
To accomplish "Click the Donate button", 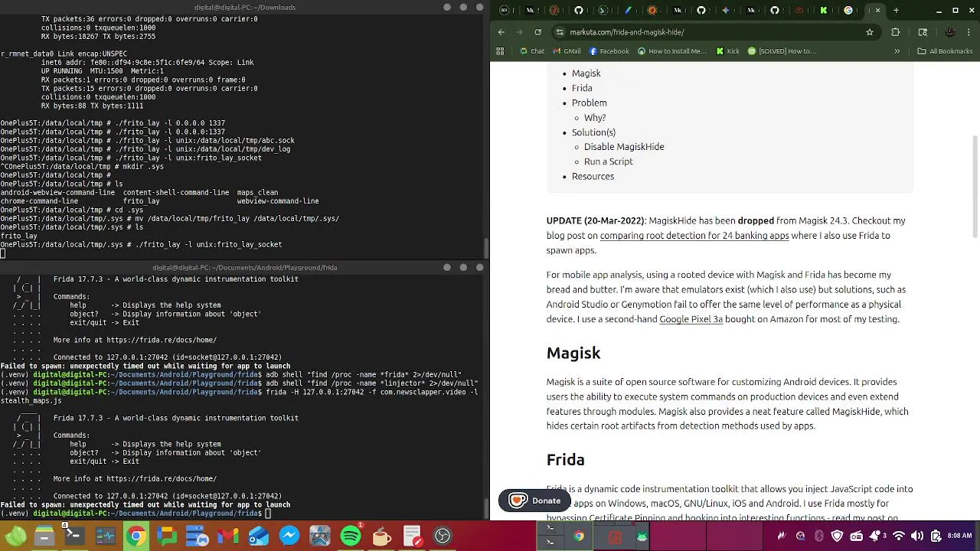I will [x=534, y=500].
